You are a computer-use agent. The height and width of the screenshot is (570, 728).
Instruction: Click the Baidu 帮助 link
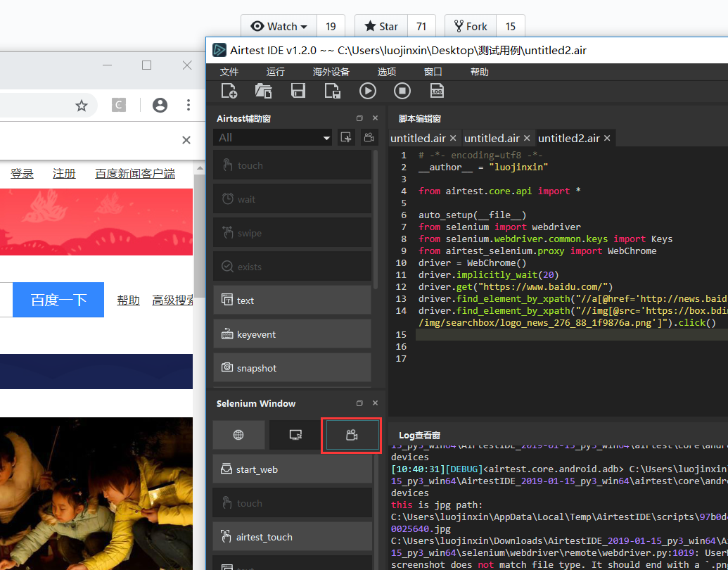tap(128, 300)
